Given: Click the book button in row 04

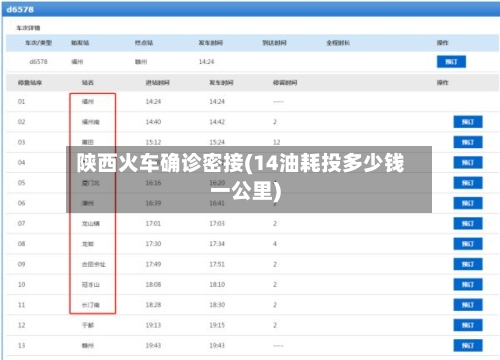Looking at the screenshot, I should pyautogui.click(x=468, y=163).
